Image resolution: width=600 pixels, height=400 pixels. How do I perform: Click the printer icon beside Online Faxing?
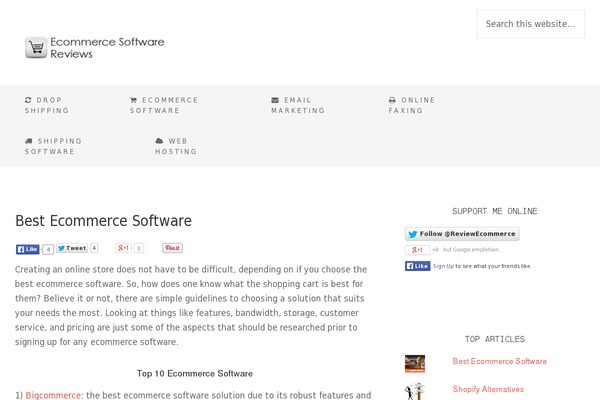coord(392,100)
